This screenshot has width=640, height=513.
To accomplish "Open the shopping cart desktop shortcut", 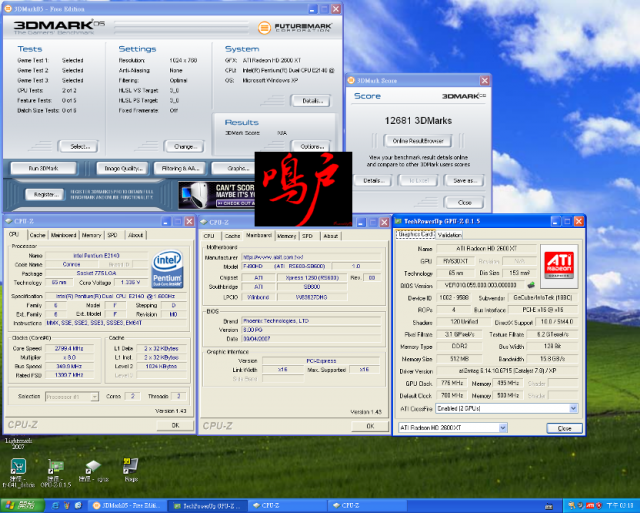I will point(18,466).
